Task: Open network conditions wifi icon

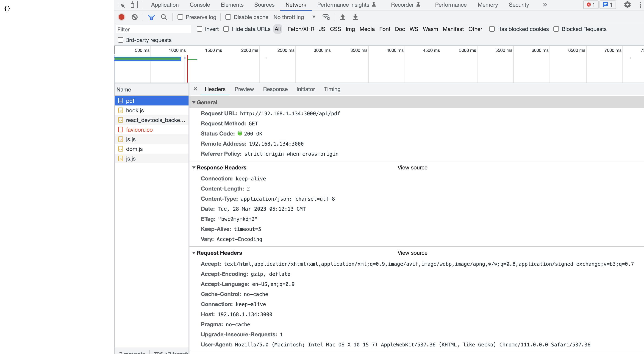Action: click(x=326, y=17)
